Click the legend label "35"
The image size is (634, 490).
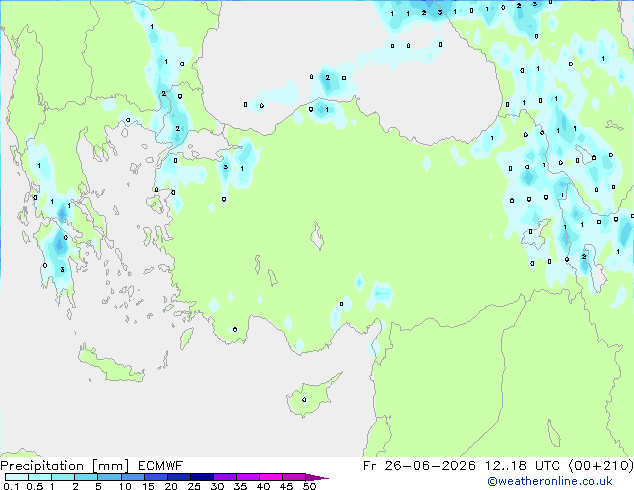[x=240, y=486]
